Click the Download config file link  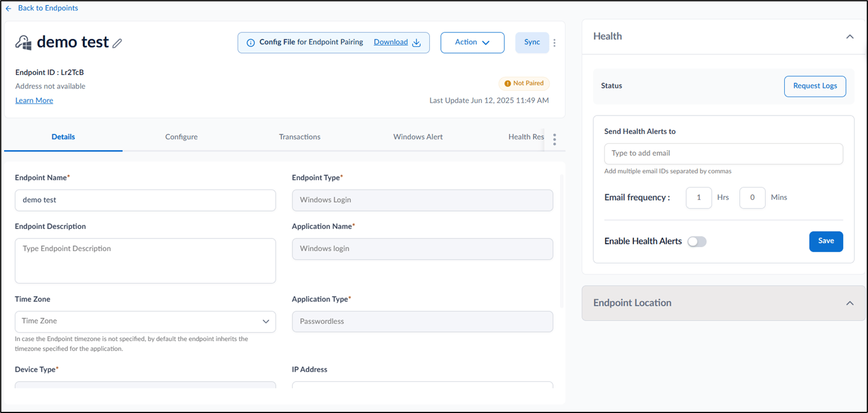coord(391,42)
